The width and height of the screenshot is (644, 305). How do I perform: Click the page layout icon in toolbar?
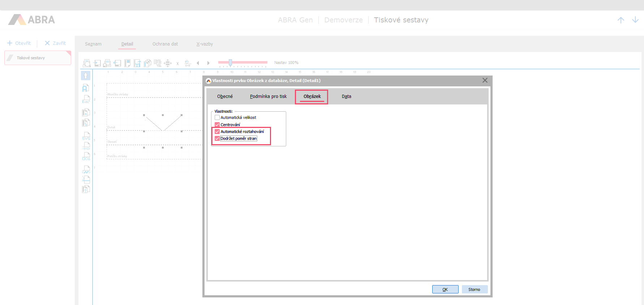127,63
